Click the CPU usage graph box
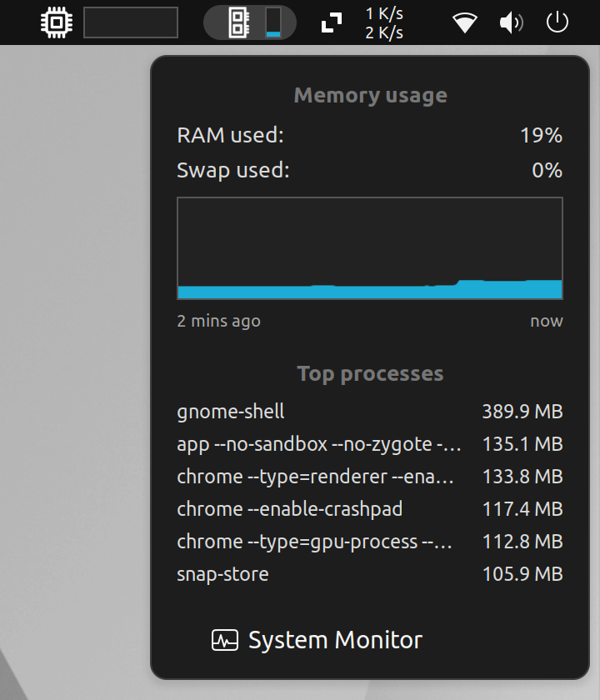The width and height of the screenshot is (600, 700). tap(131, 22)
